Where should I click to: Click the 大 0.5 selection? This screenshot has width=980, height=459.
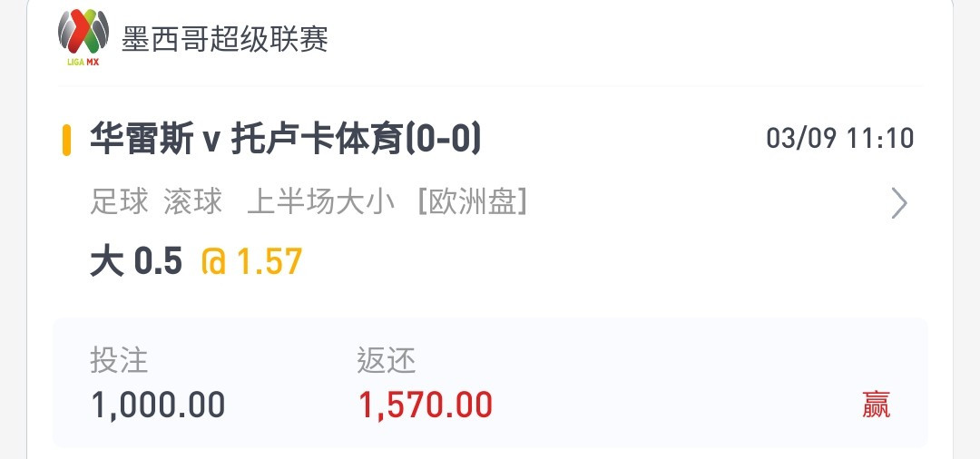pyautogui.click(x=136, y=261)
